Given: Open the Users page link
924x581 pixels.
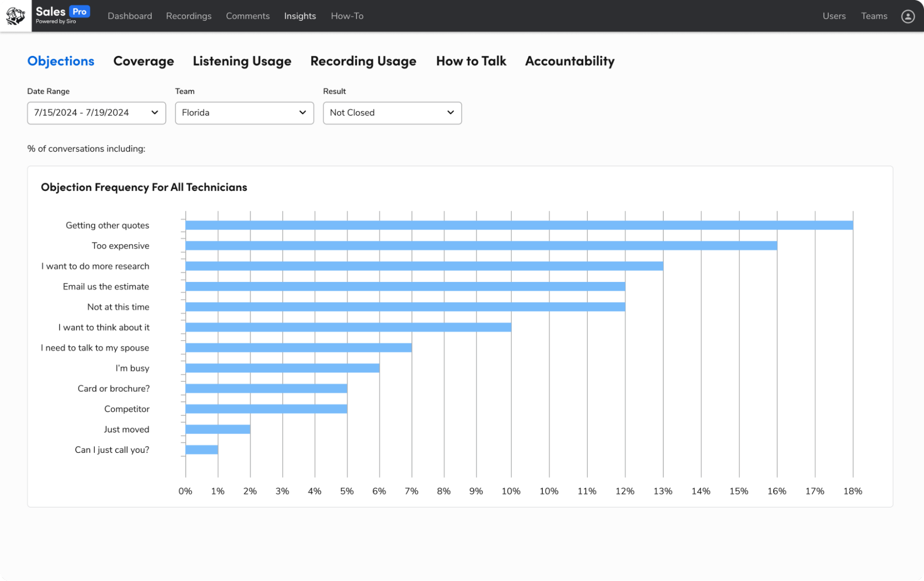Looking at the screenshot, I should (x=834, y=16).
